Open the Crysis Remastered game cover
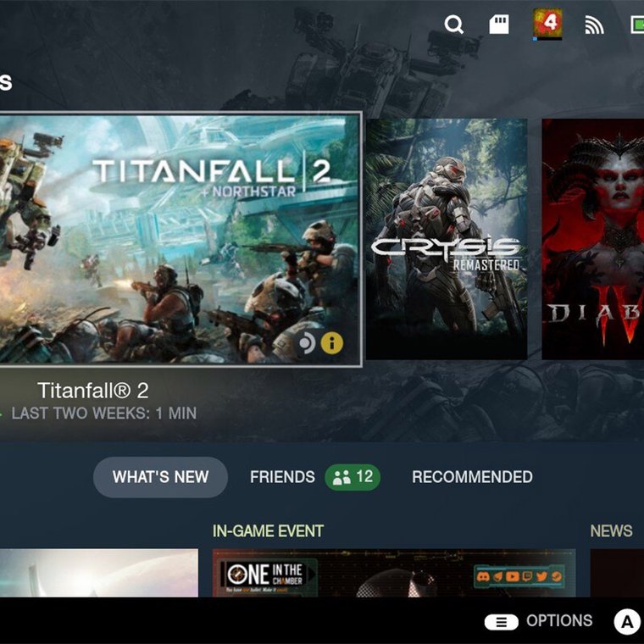Screen dimensions: 644x644 click(x=447, y=239)
